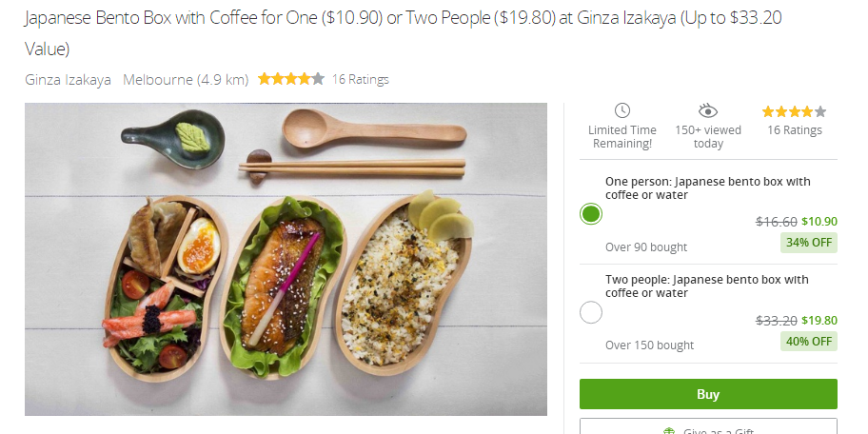
Task: Click the 34% OFF discount badge
Action: pyautogui.click(x=809, y=243)
